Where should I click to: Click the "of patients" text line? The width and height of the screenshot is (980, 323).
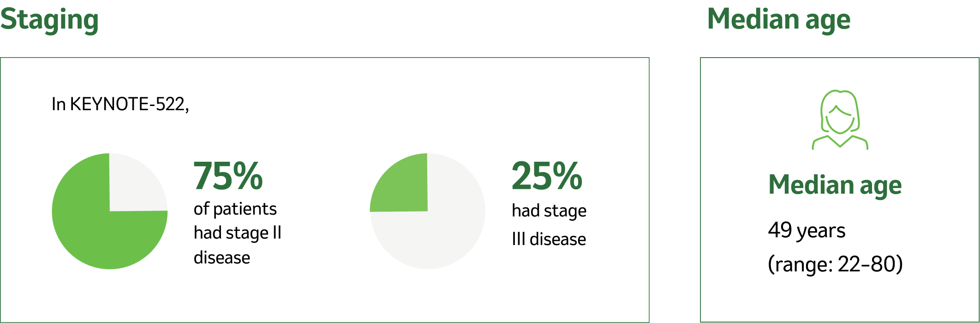pyautogui.click(x=235, y=209)
